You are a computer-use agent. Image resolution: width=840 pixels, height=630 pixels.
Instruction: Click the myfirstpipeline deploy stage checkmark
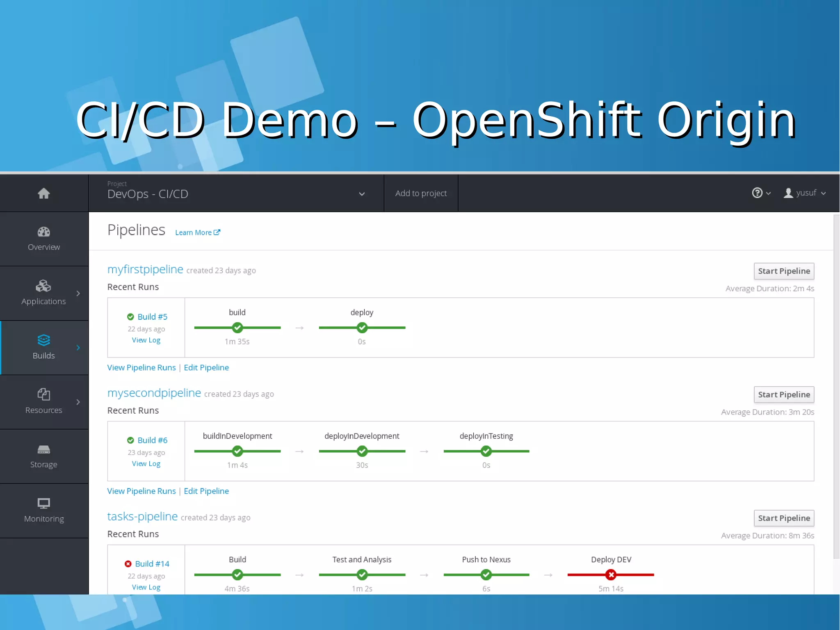(362, 328)
